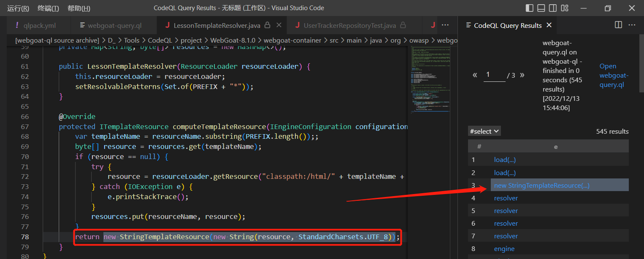The width and height of the screenshot is (644, 259).
Task: Open More Actions in the left editor group
Action: coord(445,25)
